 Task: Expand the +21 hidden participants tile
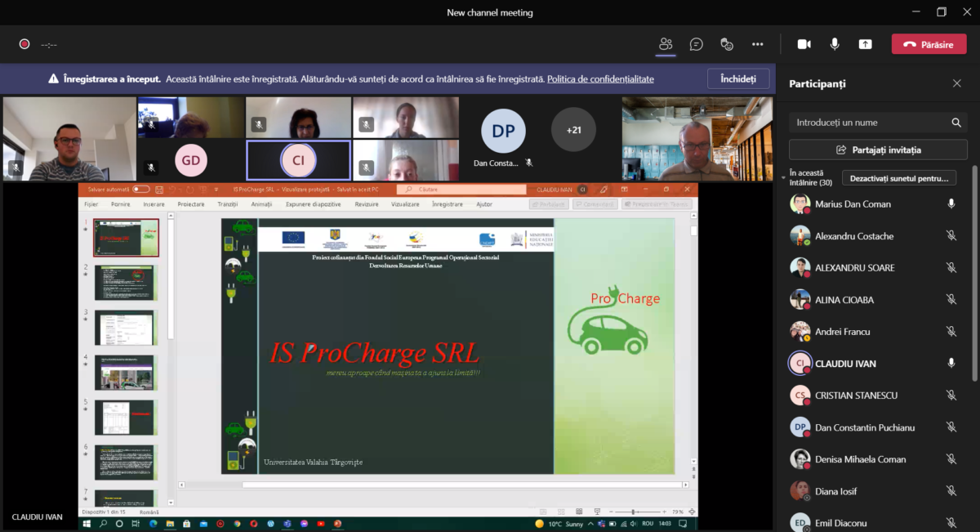(x=573, y=130)
